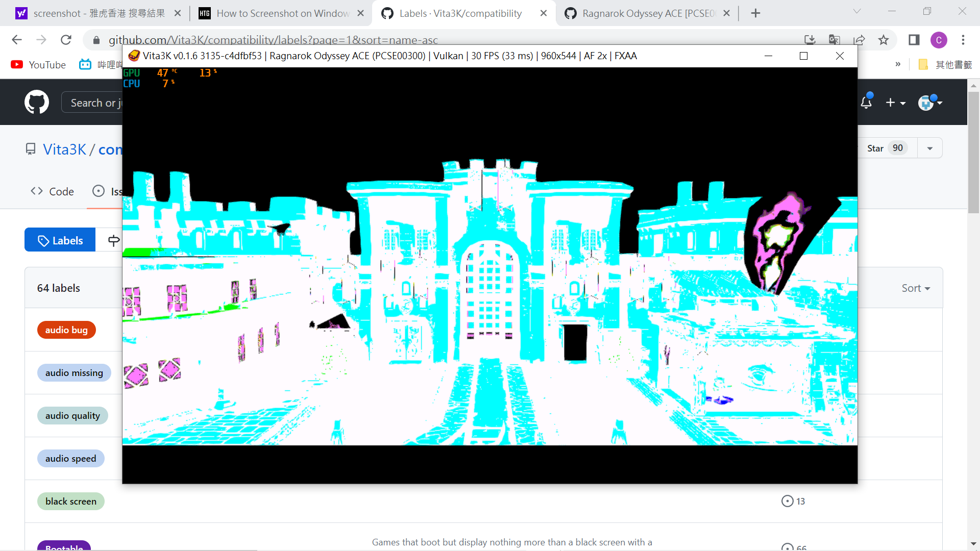
Task: Open the audio missing label
Action: tap(74, 372)
